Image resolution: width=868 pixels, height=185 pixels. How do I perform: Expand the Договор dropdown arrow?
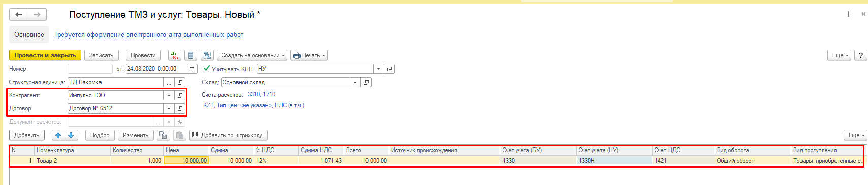coord(169,108)
